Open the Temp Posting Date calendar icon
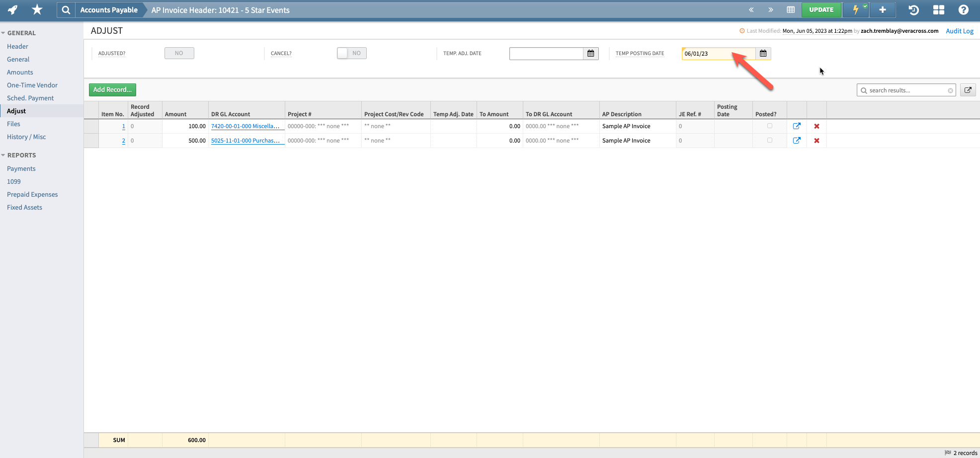The width and height of the screenshot is (980, 458). 763,53
